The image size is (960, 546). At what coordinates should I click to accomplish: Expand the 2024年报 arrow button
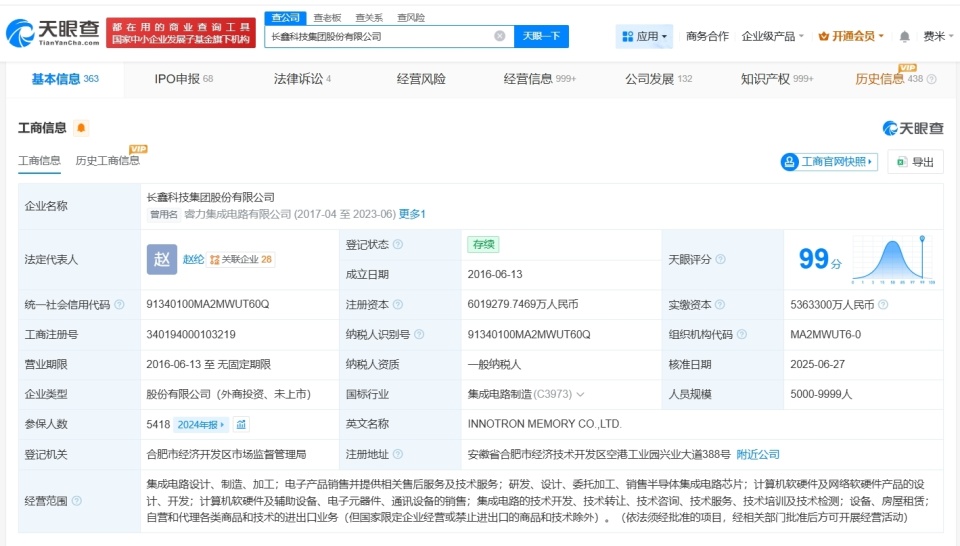[x=201, y=424]
